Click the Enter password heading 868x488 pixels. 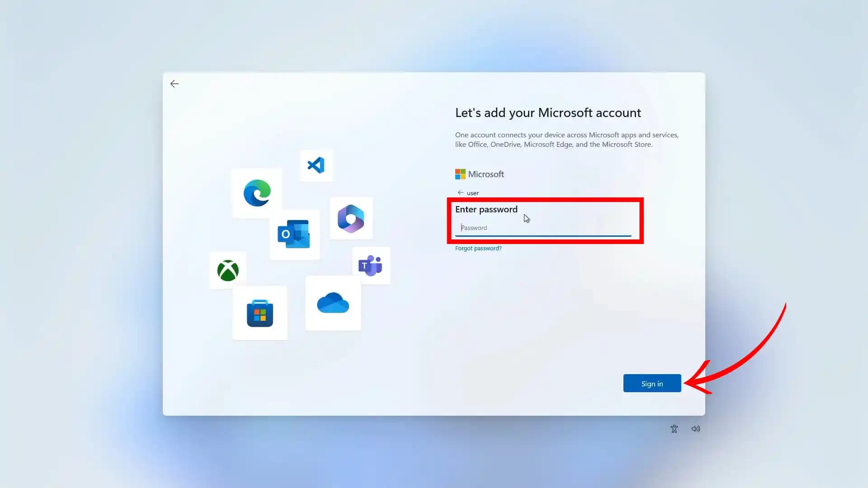pos(486,209)
